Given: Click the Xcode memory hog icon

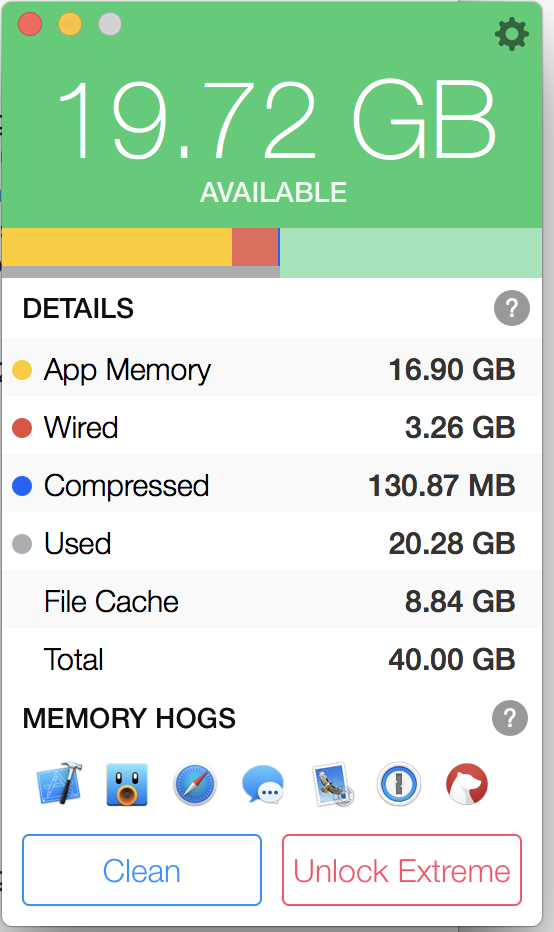Looking at the screenshot, I should coord(59,783).
